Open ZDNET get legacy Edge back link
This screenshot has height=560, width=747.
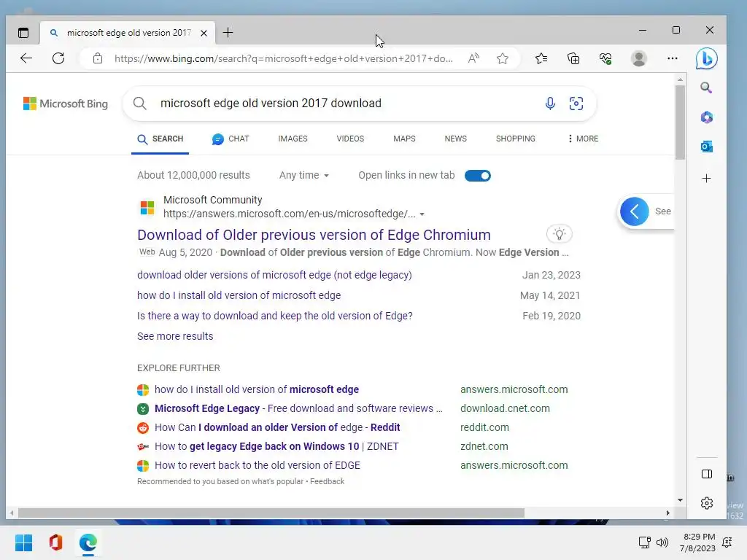pos(276,447)
